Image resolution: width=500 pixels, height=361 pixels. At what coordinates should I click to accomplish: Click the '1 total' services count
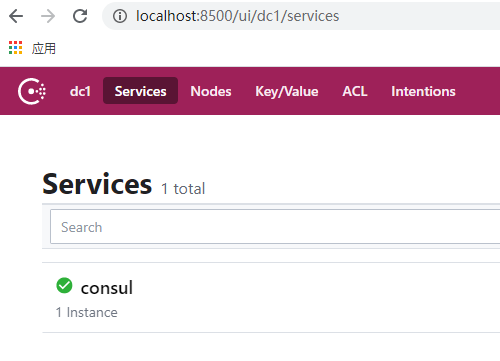pyautogui.click(x=183, y=189)
